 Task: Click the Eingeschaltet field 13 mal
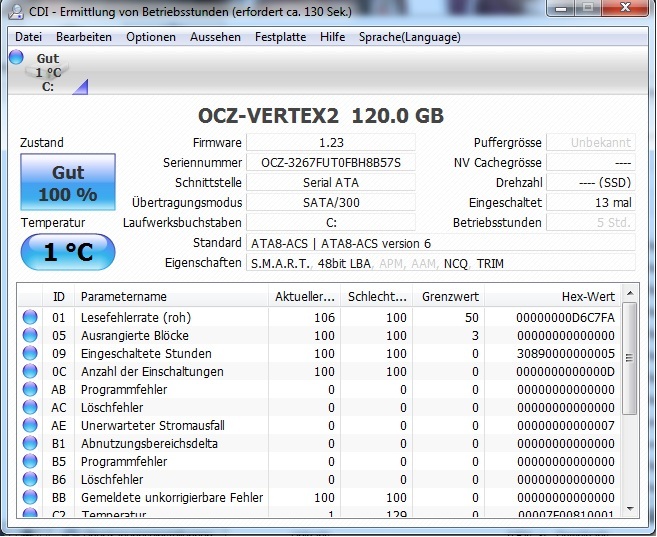[591, 203]
